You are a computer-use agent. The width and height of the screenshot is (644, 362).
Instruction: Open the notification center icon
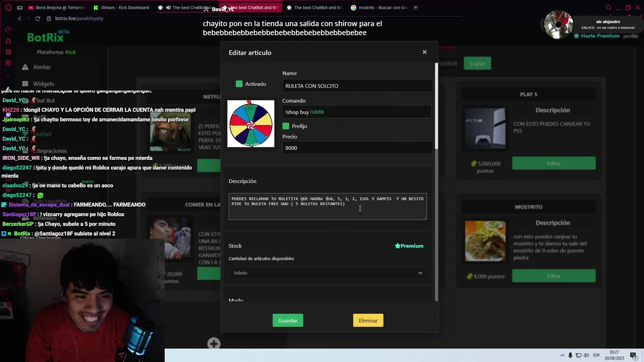[x=633, y=355]
